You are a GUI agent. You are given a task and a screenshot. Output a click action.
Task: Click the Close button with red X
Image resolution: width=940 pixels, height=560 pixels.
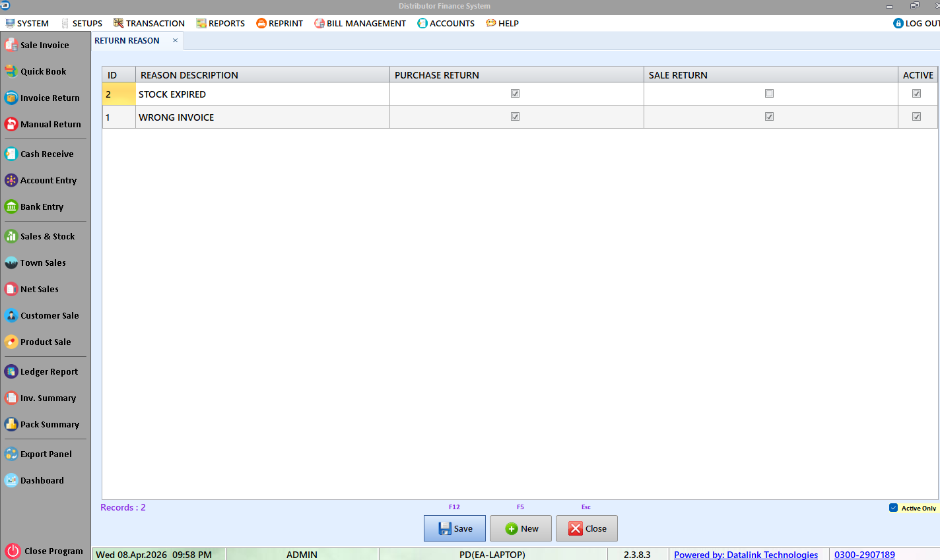click(587, 528)
